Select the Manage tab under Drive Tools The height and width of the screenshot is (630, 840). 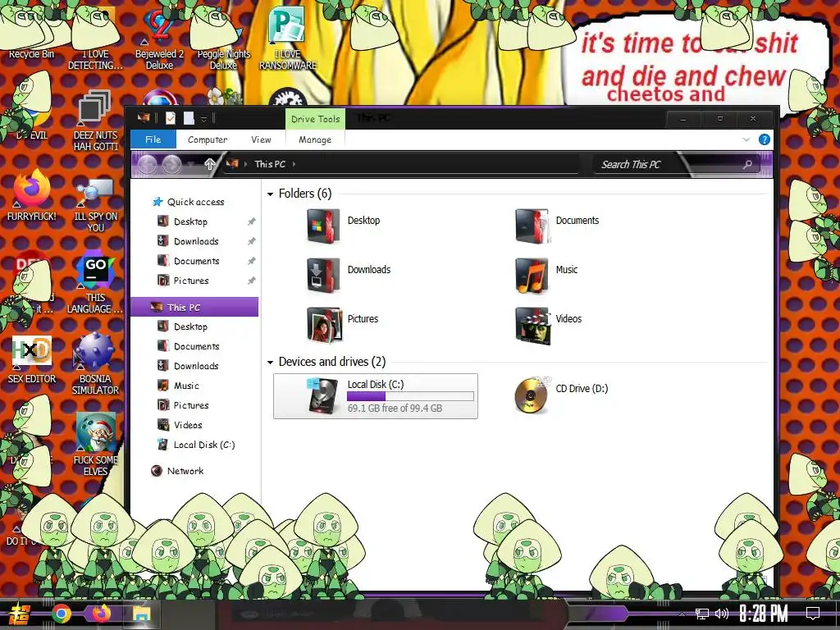315,139
